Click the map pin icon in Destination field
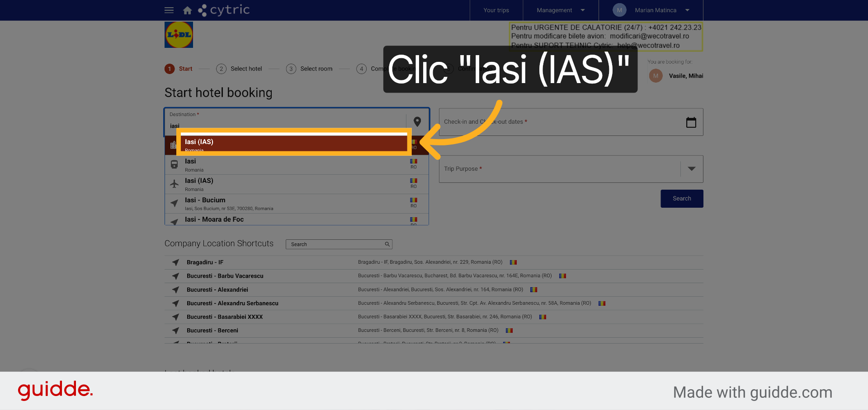This screenshot has height=410, width=868. pyautogui.click(x=417, y=122)
